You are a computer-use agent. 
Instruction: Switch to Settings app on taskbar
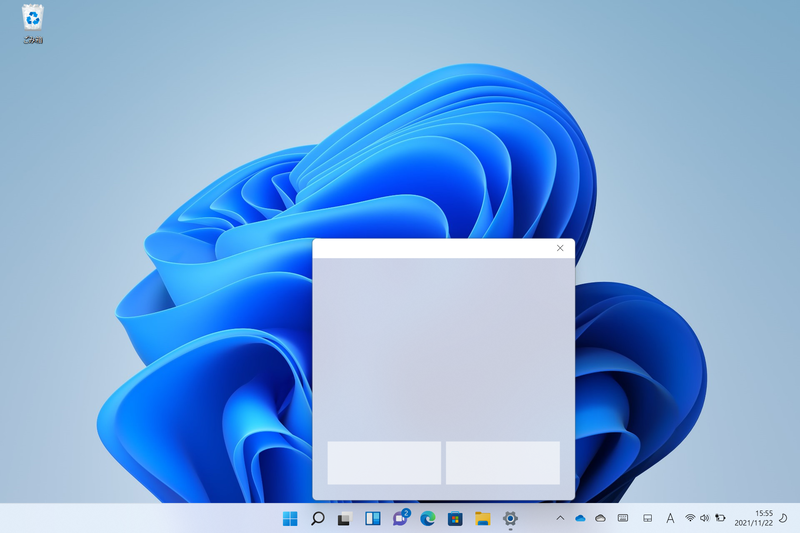510,519
